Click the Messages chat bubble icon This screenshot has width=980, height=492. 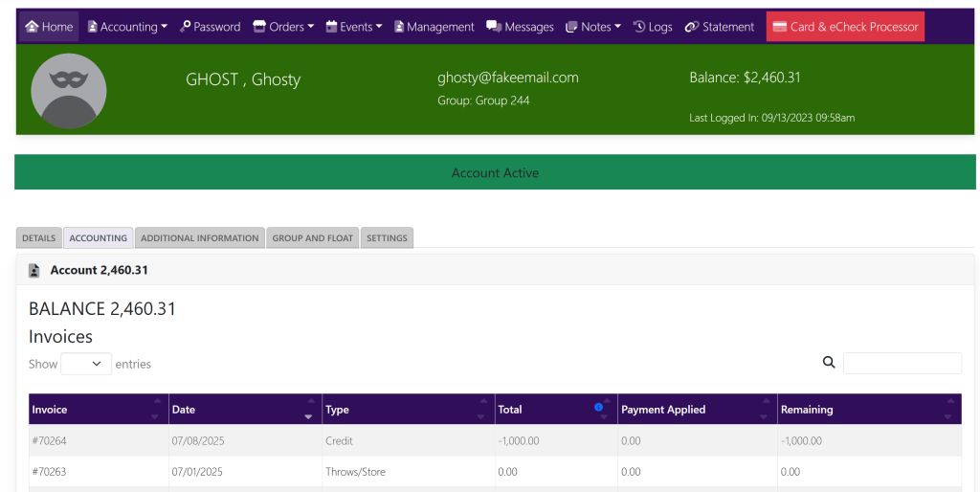click(493, 27)
